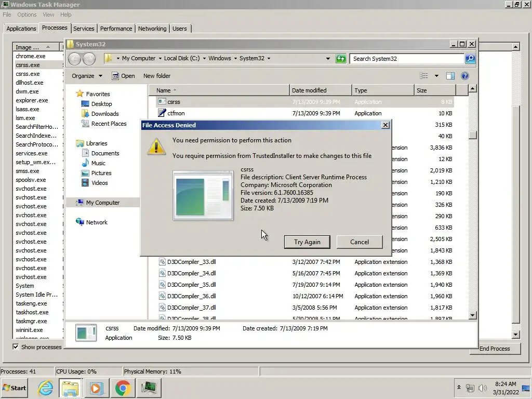This screenshot has width=532, height=399.
Task: Expand the arrow after System32 breadcrumb
Action: [269, 58]
